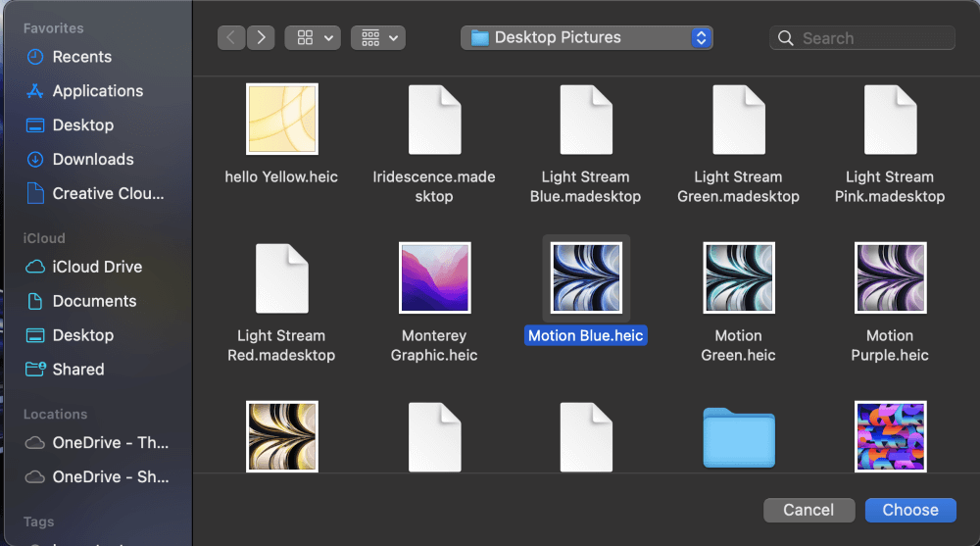Image resolution: width=980 pixels, height=546 pixels.
Task: Pick the Motion Green.heic image
Action: click(738, 277)
